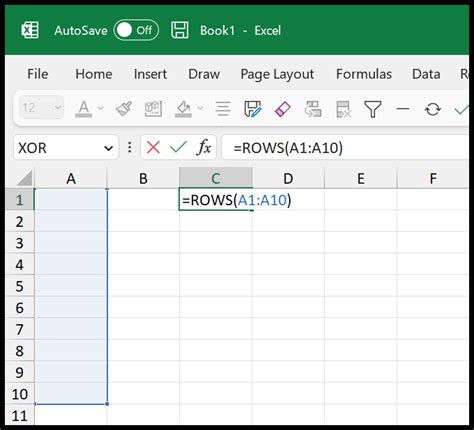The height and width of the screenshot is (430, 474).
Task: Open the Name Box dropdown arrow
Action: (x=108, y=148)
